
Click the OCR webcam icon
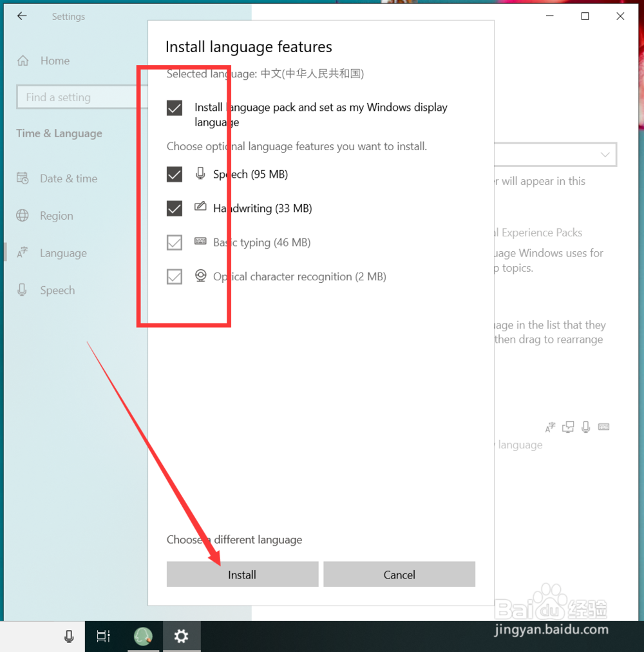pyautogui.click(x=201, y=276)
